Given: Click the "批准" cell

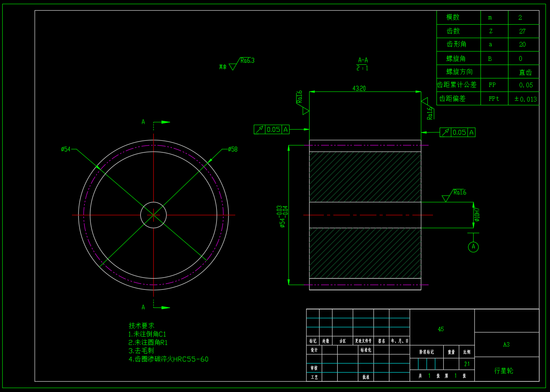Looking at the screenshot, I should click(x=366, y=377).
